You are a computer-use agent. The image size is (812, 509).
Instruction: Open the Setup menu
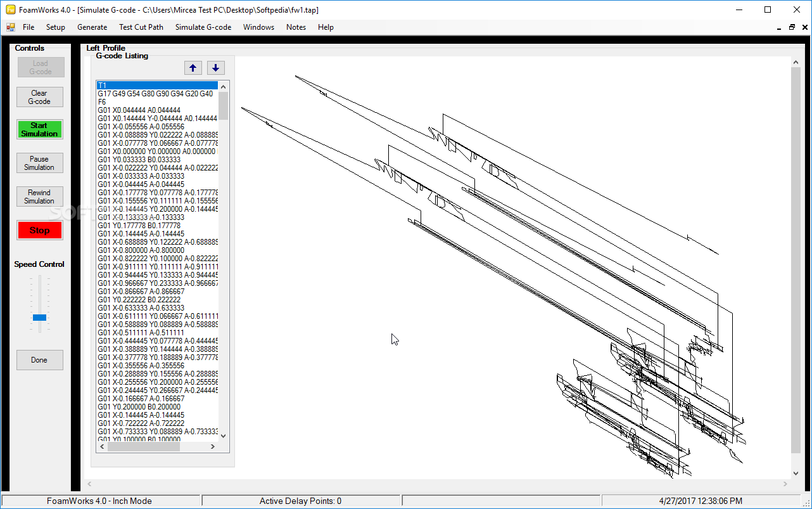click(x=56, y=27)
